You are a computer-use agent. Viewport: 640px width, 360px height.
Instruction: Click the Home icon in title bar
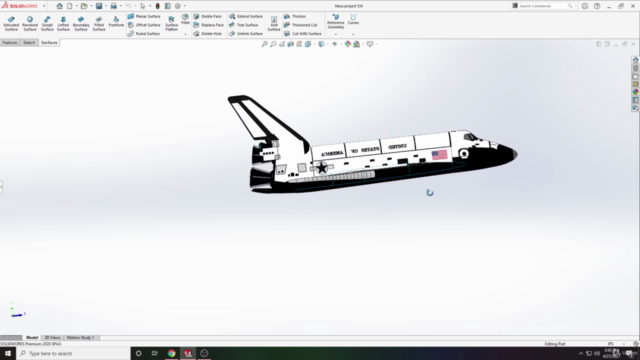pyautogui.click(x=60, y=6)
